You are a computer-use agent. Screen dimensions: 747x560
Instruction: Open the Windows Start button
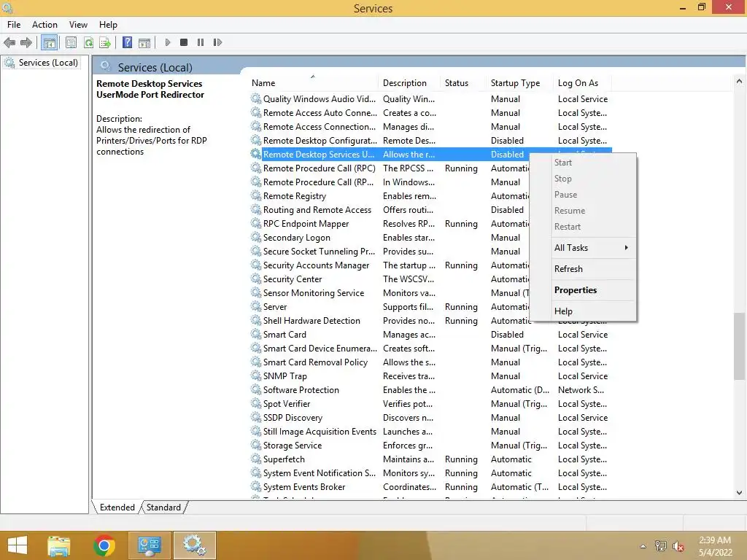tap(18, 545)
